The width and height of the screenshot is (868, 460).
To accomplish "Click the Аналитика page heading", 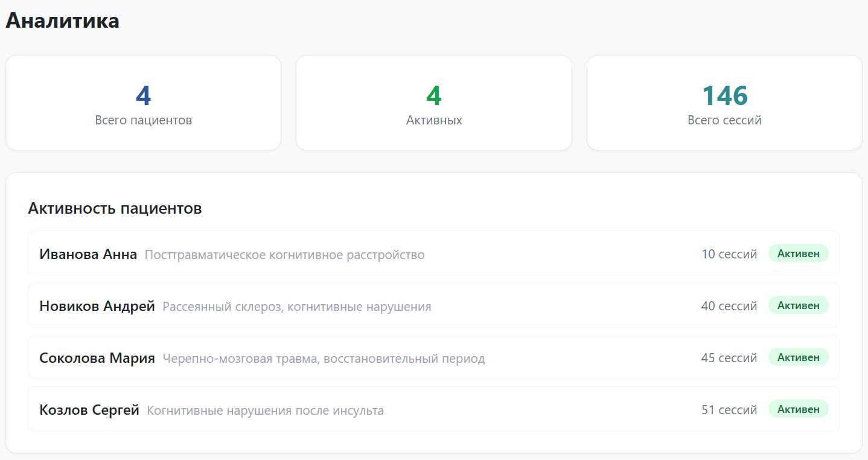I will [x=62, y=20].
